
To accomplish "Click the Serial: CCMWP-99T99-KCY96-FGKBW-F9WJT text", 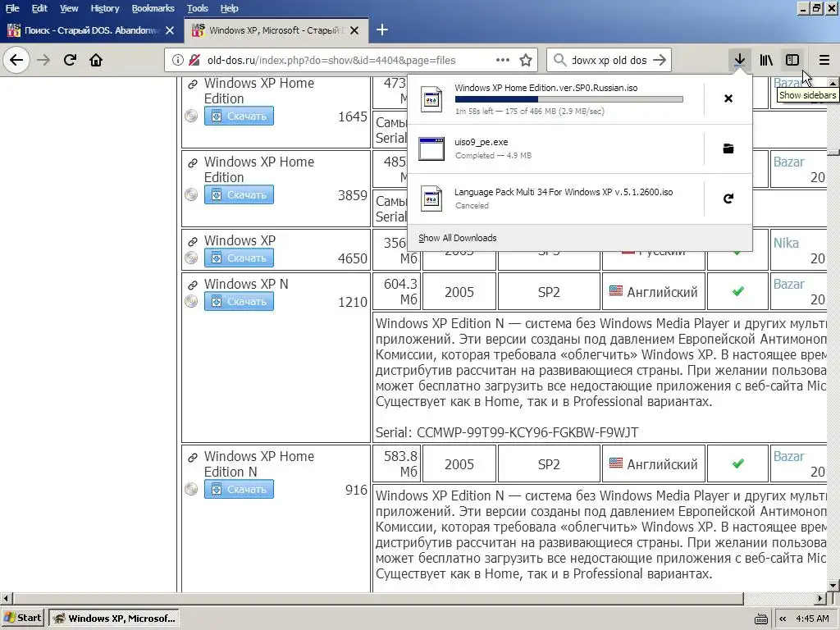I will coord(507,432).
